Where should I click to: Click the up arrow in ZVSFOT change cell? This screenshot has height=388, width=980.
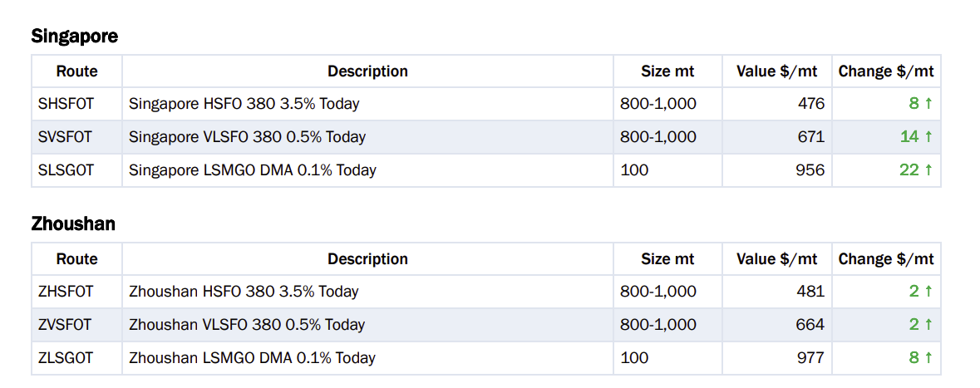coord(928,325)
